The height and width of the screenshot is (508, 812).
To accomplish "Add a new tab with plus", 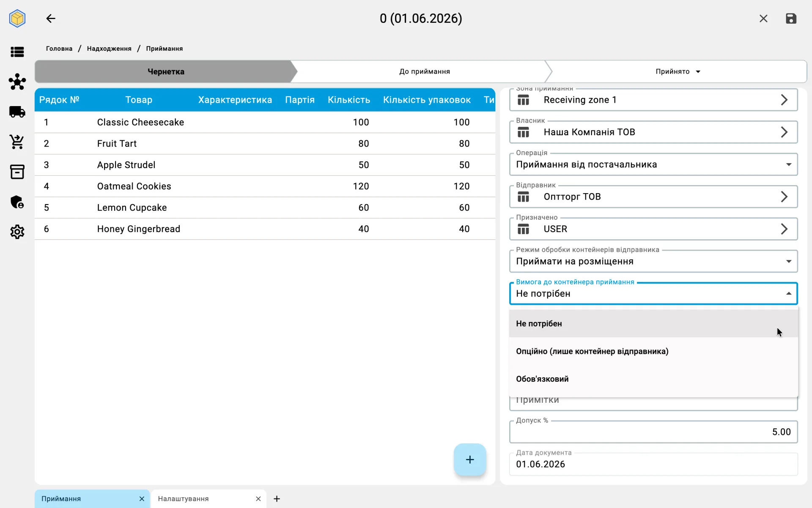I will click(277, 499).
